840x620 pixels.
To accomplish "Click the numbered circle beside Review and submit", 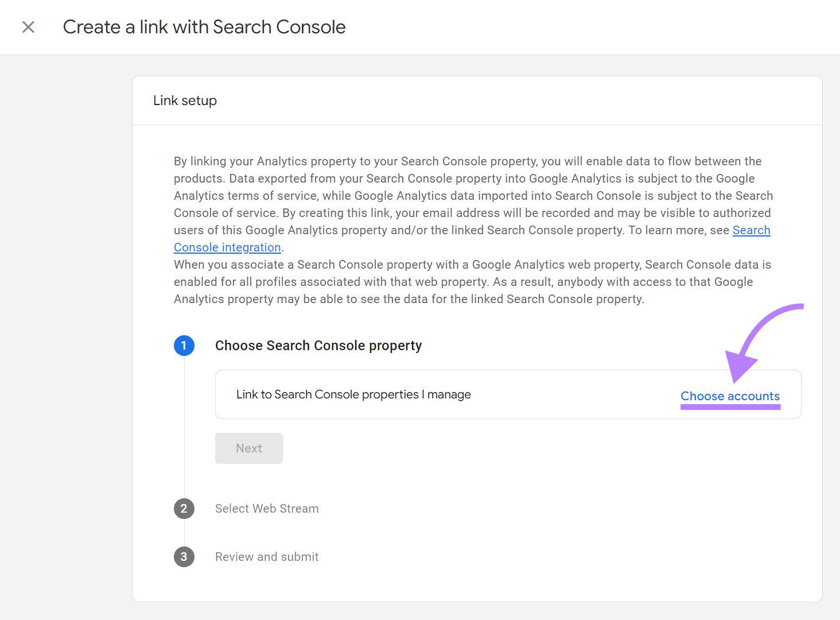I will (184, 556).
